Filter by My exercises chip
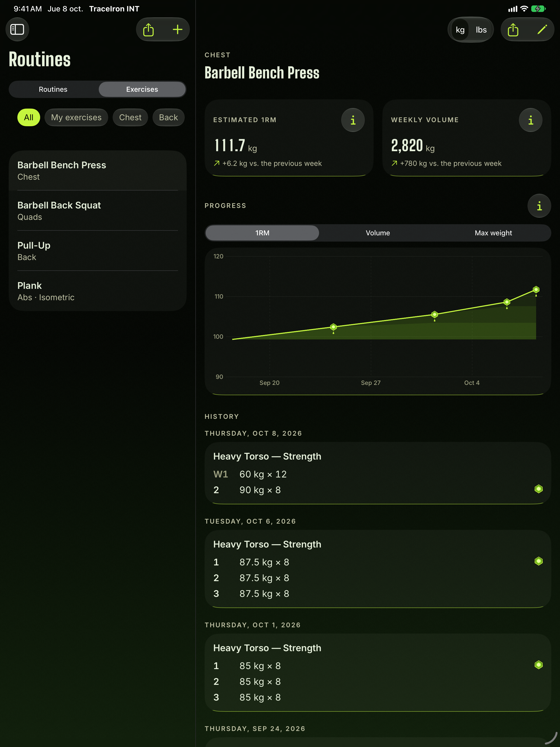The image size is (560, 747). point(76,118)
